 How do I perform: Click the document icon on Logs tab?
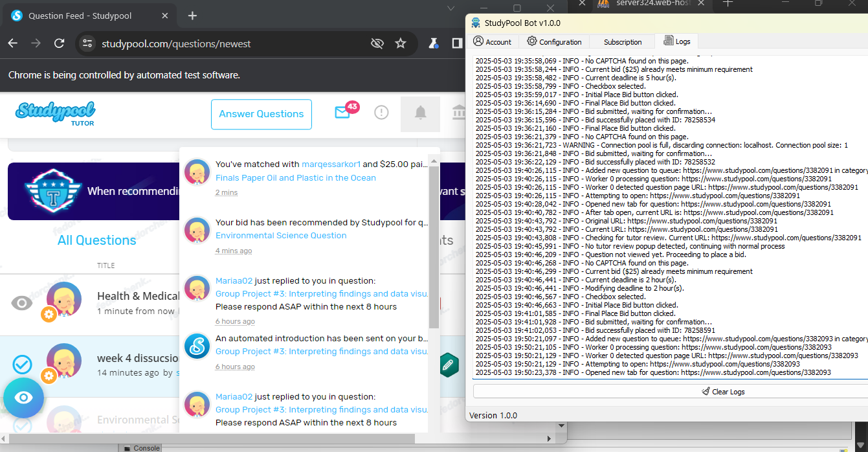click(668, 41)
